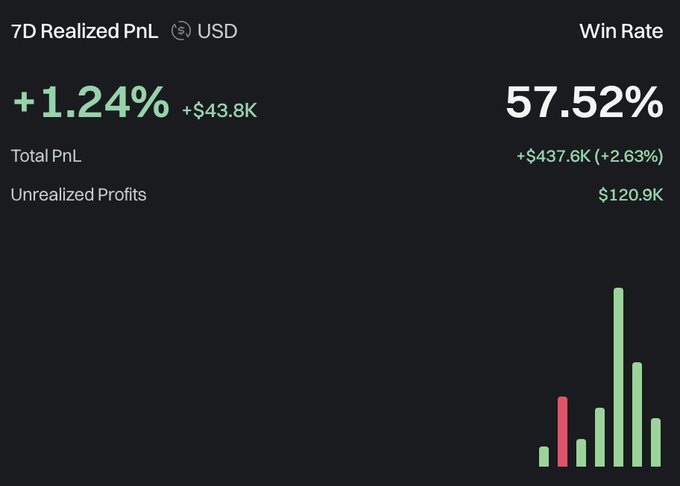The width and height of the screenshot is (680, 486).
Task: Click the +$43.8K realized amount
Action: [x=219, y=110]
